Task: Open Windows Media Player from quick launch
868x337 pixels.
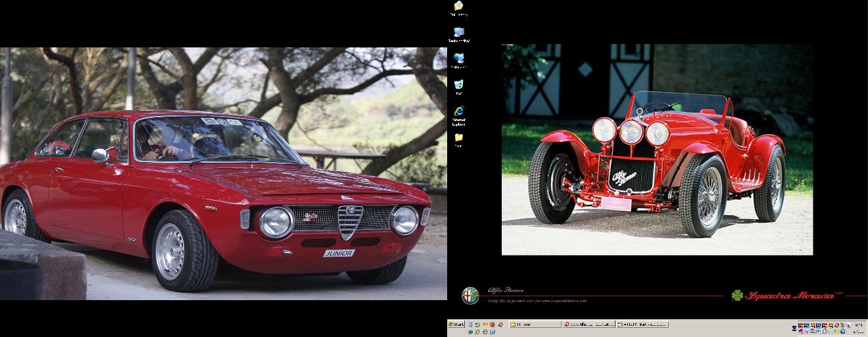Action: pos(485,332)
